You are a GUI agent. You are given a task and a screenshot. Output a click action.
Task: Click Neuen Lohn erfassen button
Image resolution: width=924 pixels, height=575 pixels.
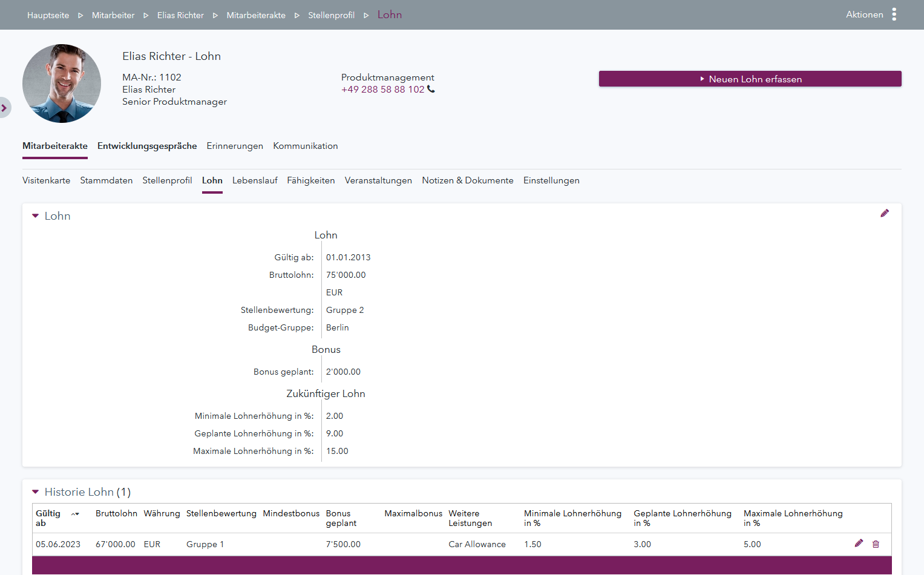pyautogui.click(x=750, y=79)
